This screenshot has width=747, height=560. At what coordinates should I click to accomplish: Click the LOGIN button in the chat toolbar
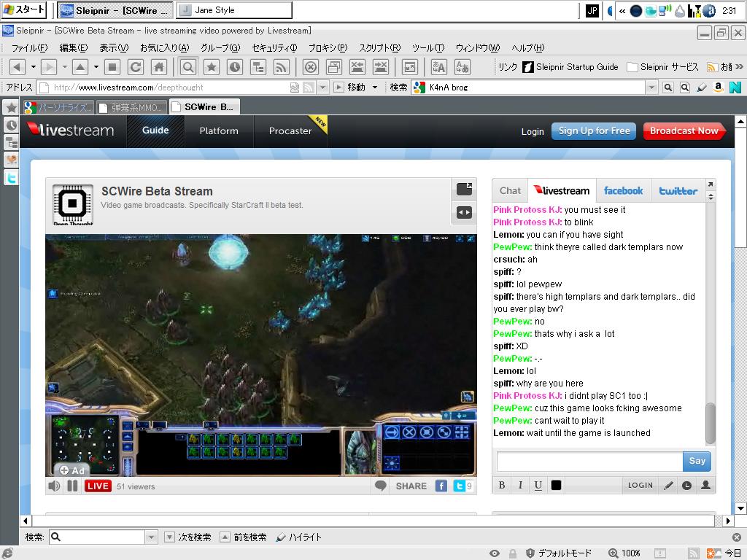[x=640, y=485]
